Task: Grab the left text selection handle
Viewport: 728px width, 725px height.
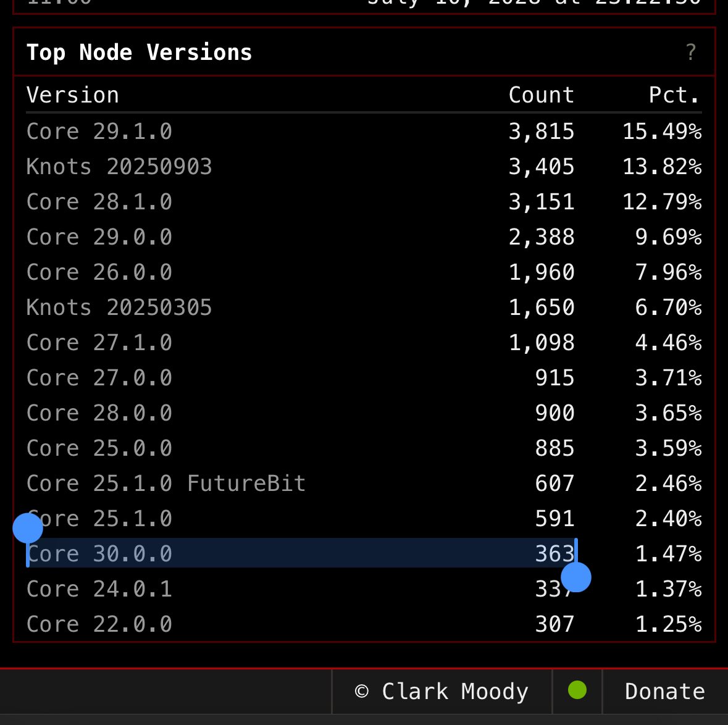Action: click(x=28, y=527)
